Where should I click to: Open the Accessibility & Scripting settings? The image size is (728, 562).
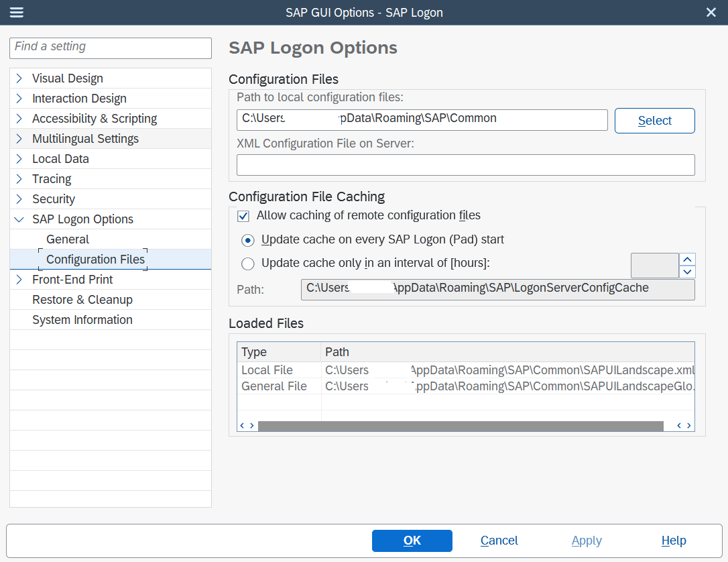pyautogui.click(x=95, y=119)
